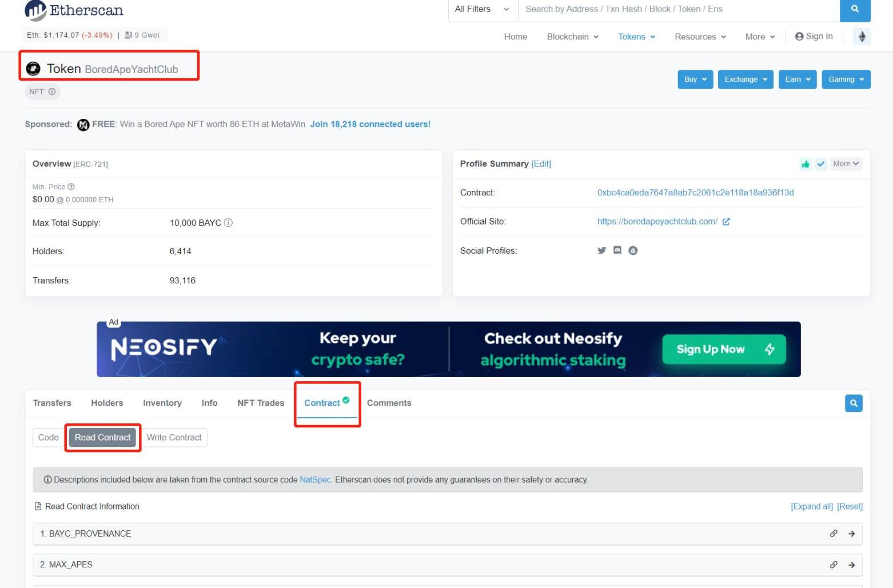
Task: Open the Blockchain navigation menu
Action: point(572,37)
